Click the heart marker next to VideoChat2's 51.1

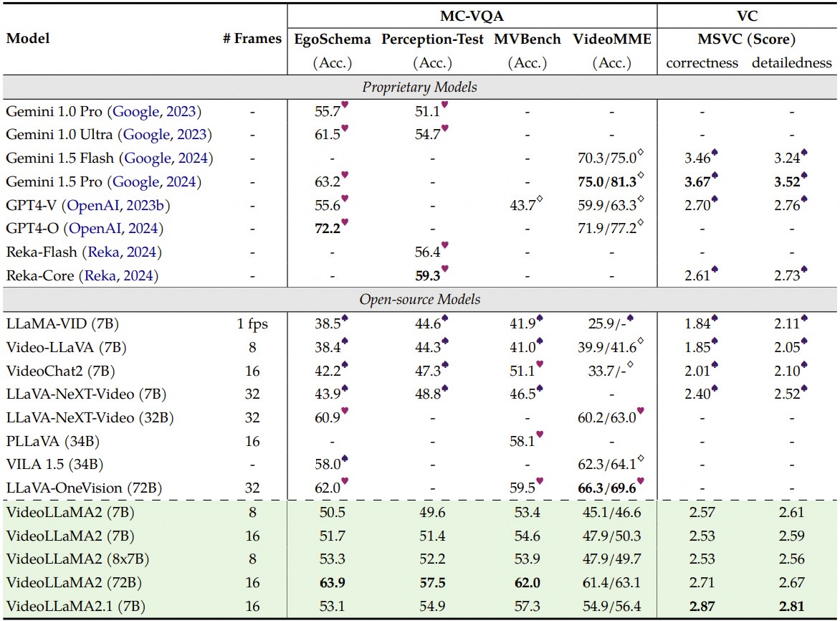(539, 364)
